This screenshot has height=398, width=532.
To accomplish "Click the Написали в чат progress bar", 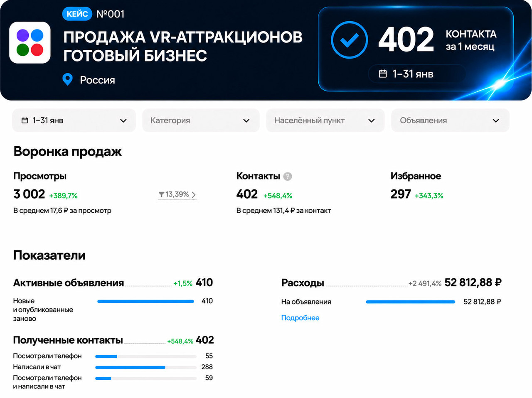I will 146,367.
